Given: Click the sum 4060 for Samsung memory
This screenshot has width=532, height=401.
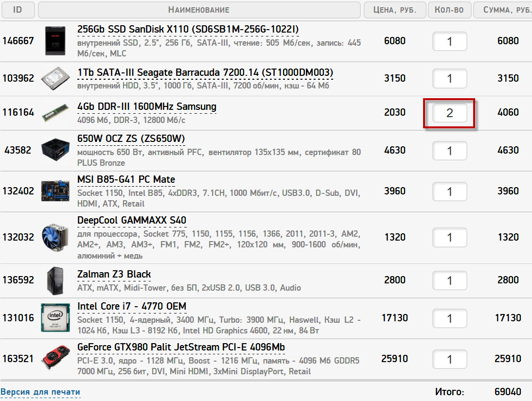Looking at the screenshot, I should [x=508, y=113].
